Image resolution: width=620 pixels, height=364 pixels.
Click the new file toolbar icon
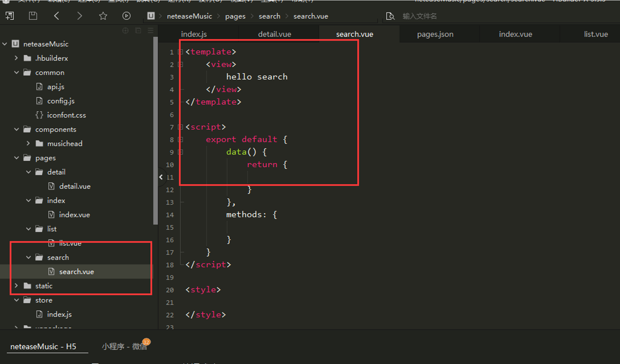[9, 16]
